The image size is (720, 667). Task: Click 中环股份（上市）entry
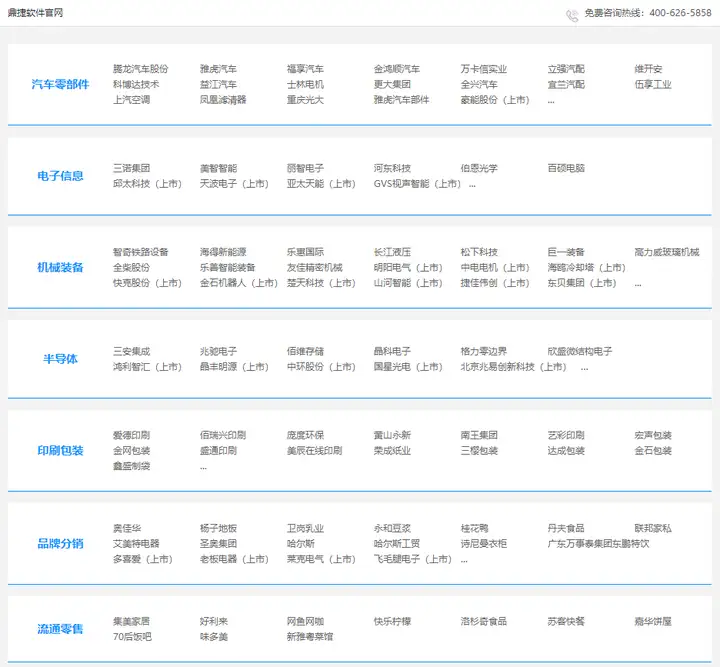(321, 367)
